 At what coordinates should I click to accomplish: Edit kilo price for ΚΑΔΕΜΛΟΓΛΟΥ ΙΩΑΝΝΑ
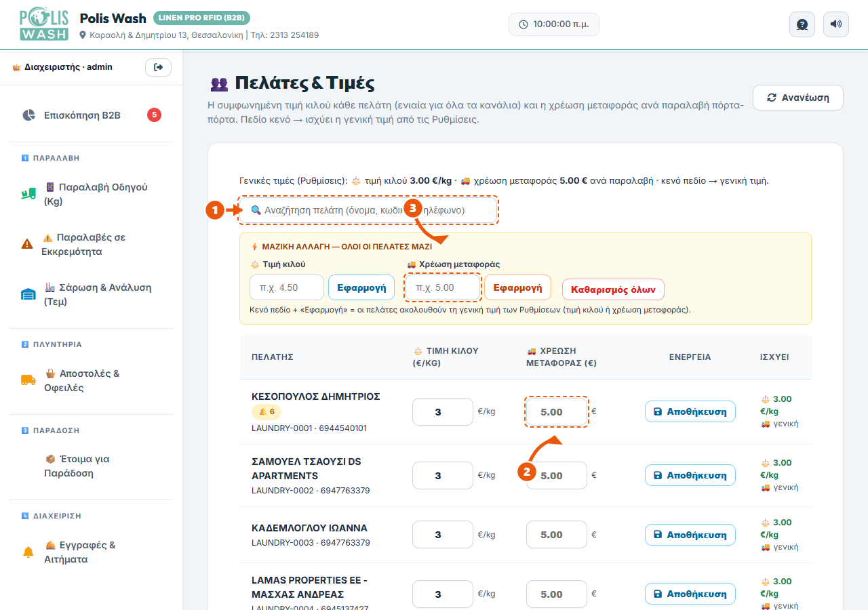tap(443, 535)
